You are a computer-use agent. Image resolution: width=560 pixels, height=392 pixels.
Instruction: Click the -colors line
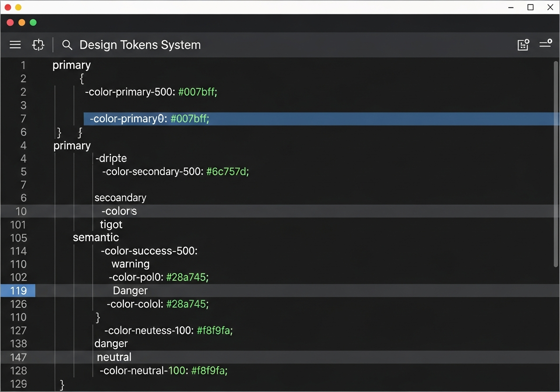pyautogui.click(x=119, y=211)
